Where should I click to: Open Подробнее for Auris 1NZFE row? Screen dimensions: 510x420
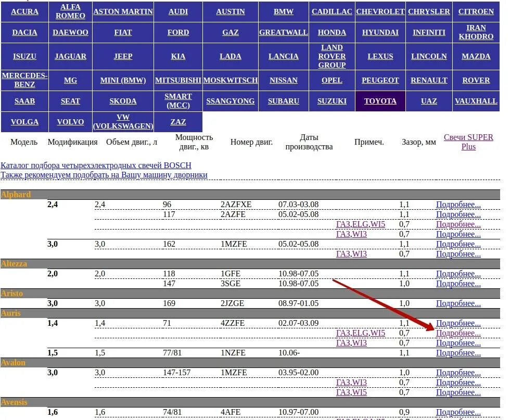458,353
